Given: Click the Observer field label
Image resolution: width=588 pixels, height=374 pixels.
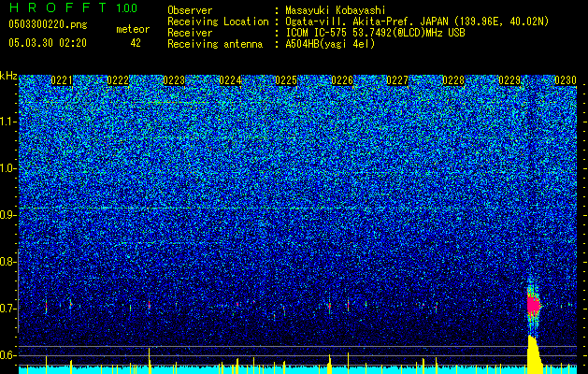Looking at the screenshot, I should (x=190, y=10).
